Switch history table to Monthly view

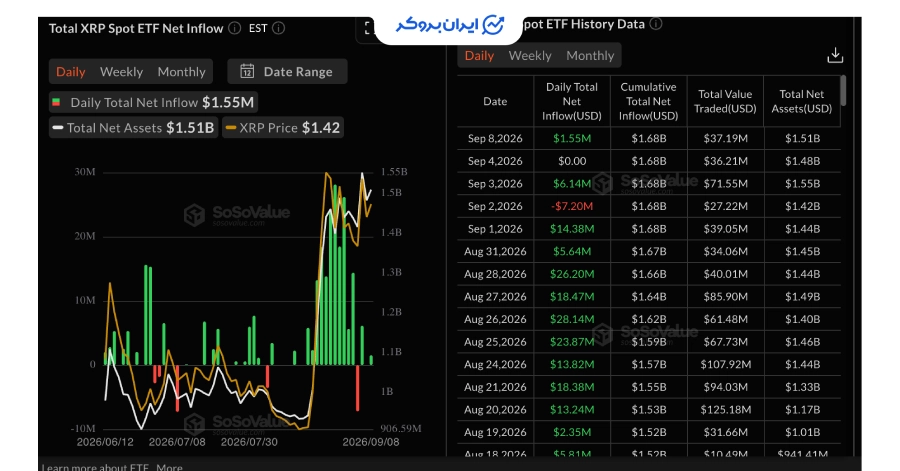click(590, 56)
